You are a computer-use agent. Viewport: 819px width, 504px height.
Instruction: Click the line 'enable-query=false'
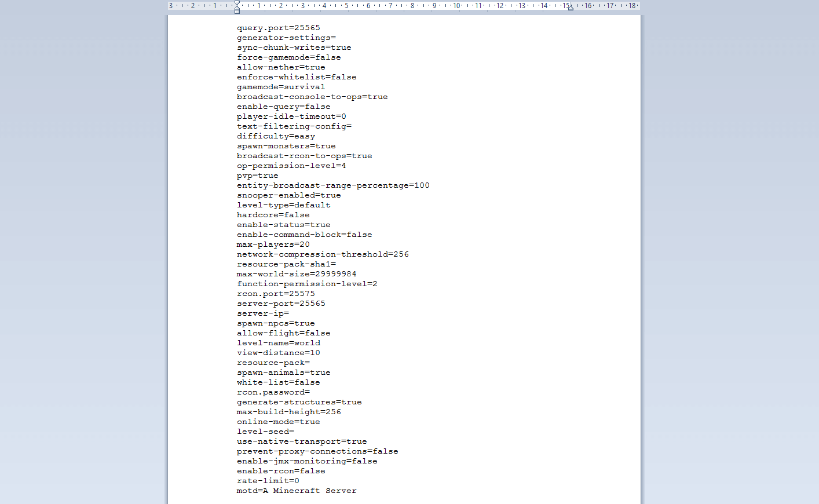(284, 107)
